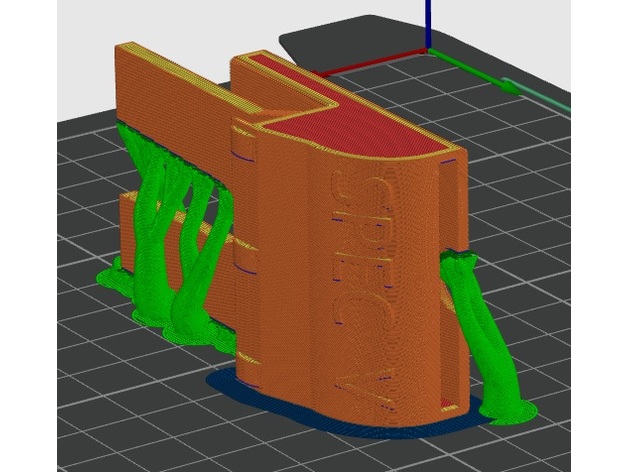The image size is (628, 472).
Task: Select the red top surface of model
Action: [x=380, y=135]
